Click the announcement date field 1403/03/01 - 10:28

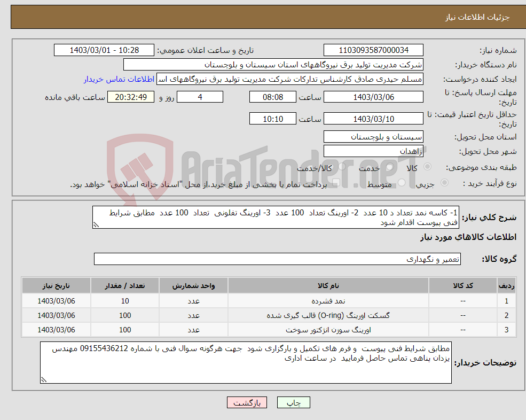(104, 50)
